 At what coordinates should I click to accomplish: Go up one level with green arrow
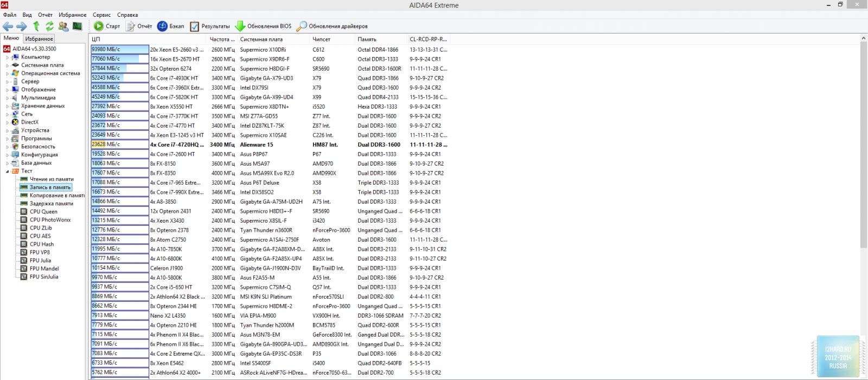(x=36, y=26)
